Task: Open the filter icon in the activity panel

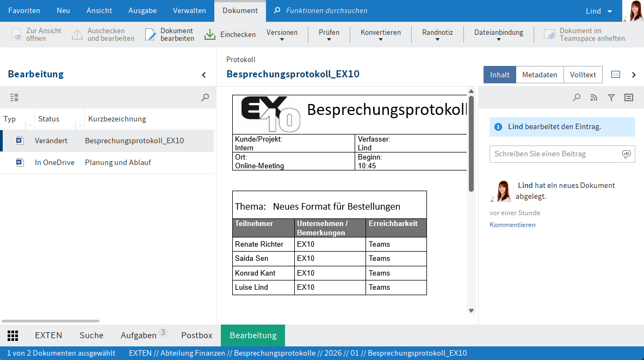Action: [611, 97]
